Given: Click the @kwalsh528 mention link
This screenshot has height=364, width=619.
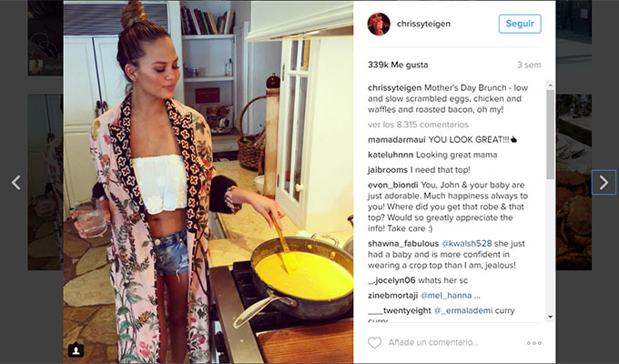Looking at the screenshot, I should [x=466, y=244].
